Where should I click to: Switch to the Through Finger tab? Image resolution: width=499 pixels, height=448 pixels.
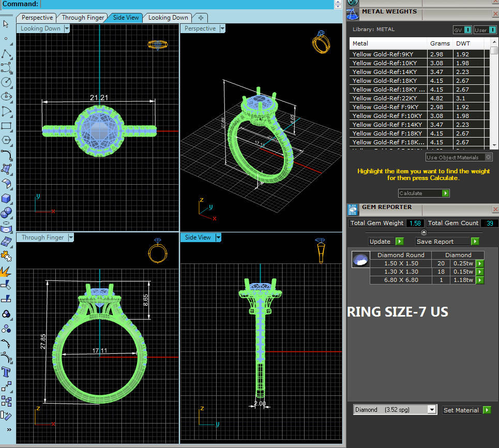click(83, 18)
